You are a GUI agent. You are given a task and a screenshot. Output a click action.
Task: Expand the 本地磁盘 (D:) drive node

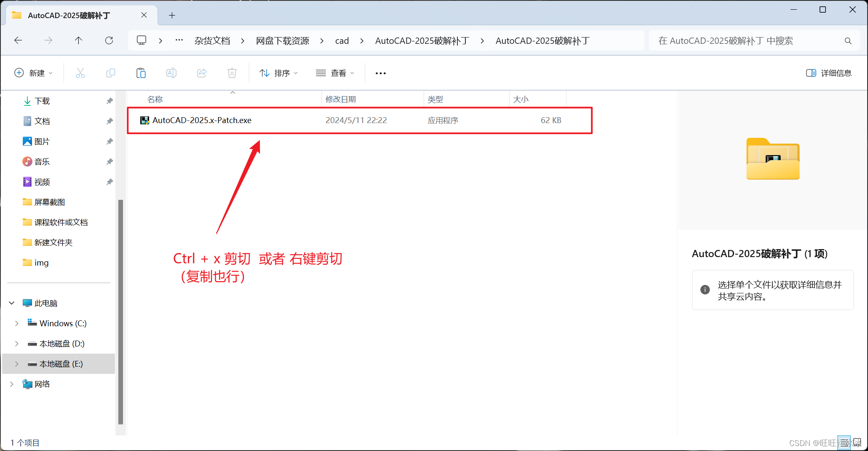pyautogui.click(x=17, y=344)
